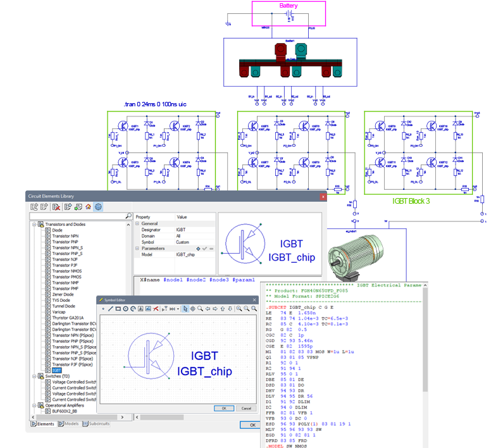Screen dimensions: 503x448
Task: Click the zoom in icon in Symbol Editor
Action: [x=239, y=309]
